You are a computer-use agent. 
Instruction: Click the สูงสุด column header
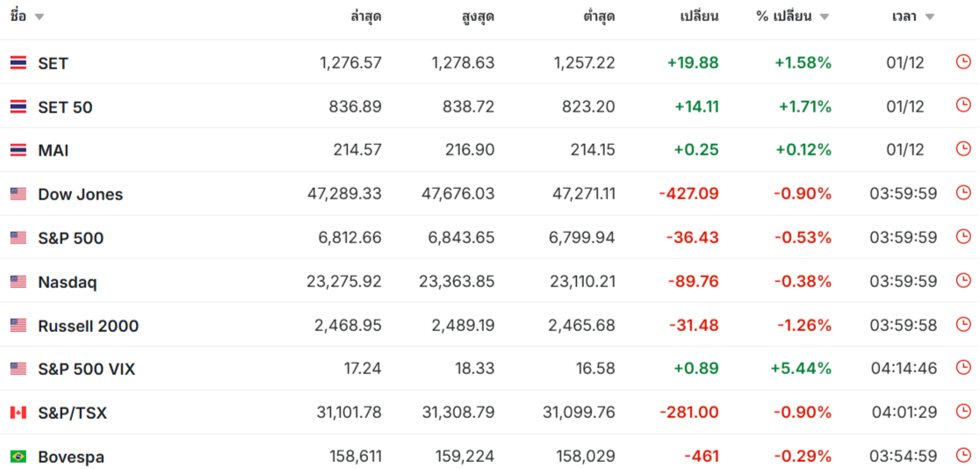coord(478,17)
